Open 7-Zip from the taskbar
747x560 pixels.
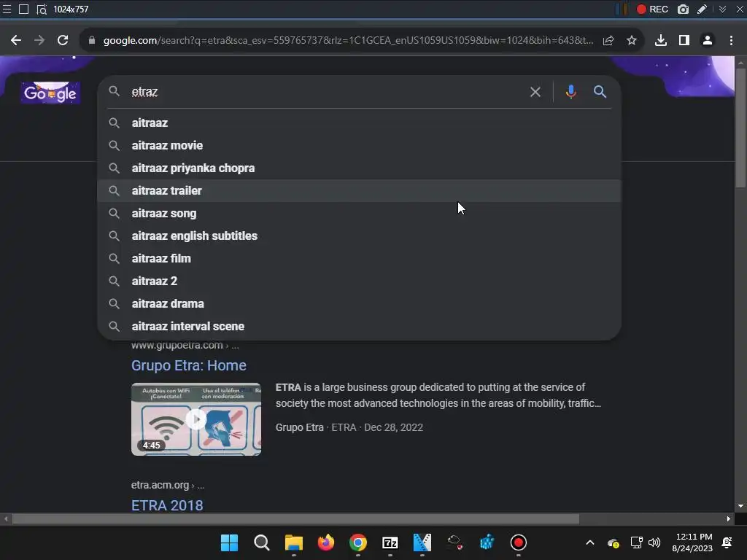[390, 542]
